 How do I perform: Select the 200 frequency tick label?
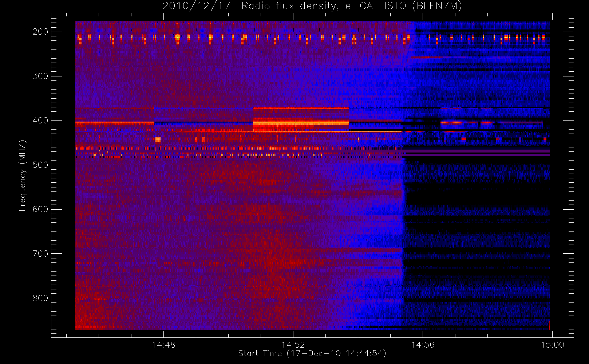(x=40, y=32)
